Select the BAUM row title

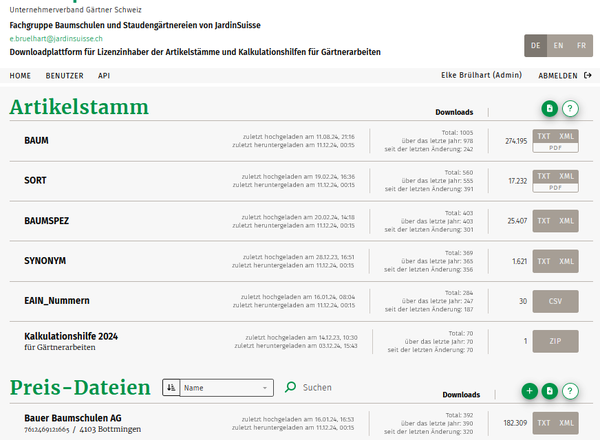[36, 140]
